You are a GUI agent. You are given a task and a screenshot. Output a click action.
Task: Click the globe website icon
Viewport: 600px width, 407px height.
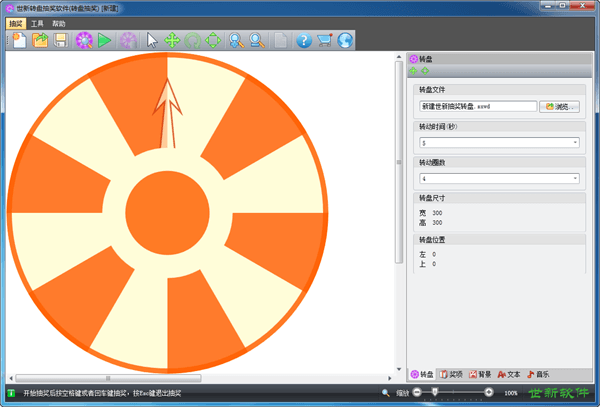coord(345,40)
